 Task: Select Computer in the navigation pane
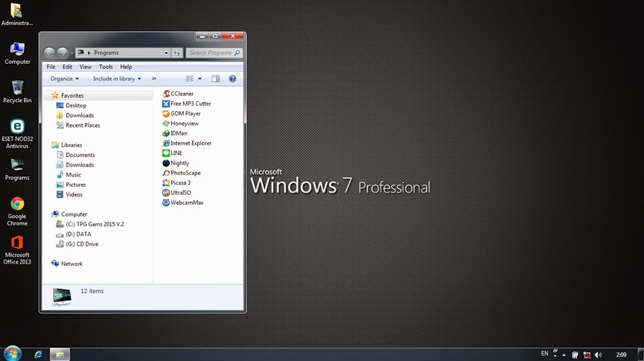pyautogui.click(x=69, y=214)
